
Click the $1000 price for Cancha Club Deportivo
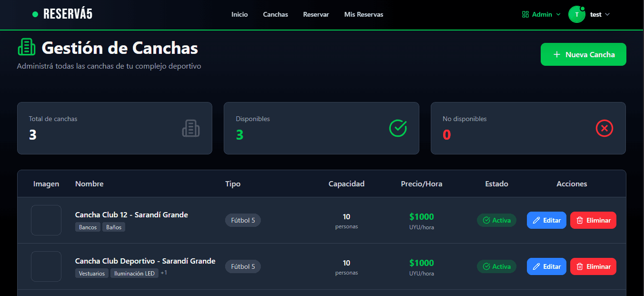point(422,263)
